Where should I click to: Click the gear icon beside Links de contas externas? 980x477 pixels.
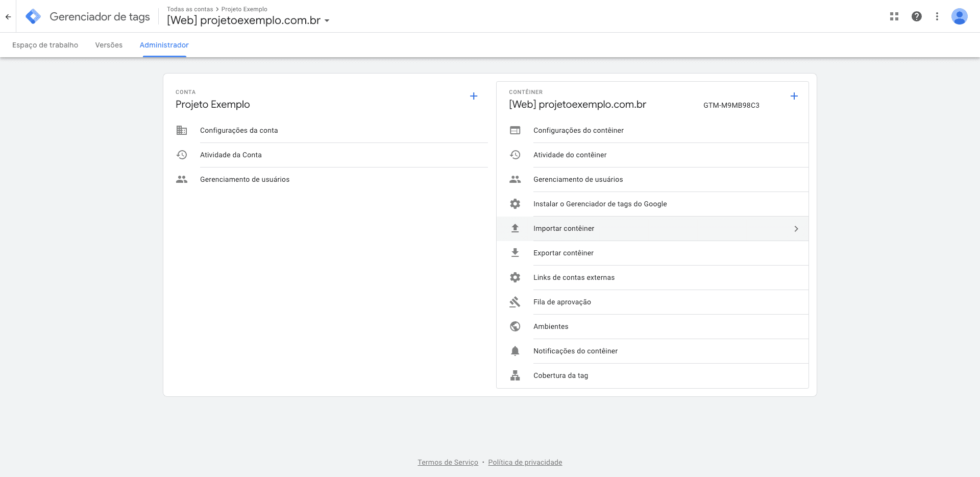pyautogui.click(x=515, y=277)
